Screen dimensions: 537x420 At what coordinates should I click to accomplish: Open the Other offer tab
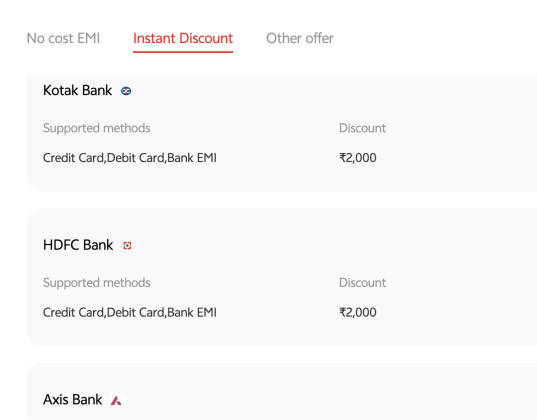pos(300,38)
